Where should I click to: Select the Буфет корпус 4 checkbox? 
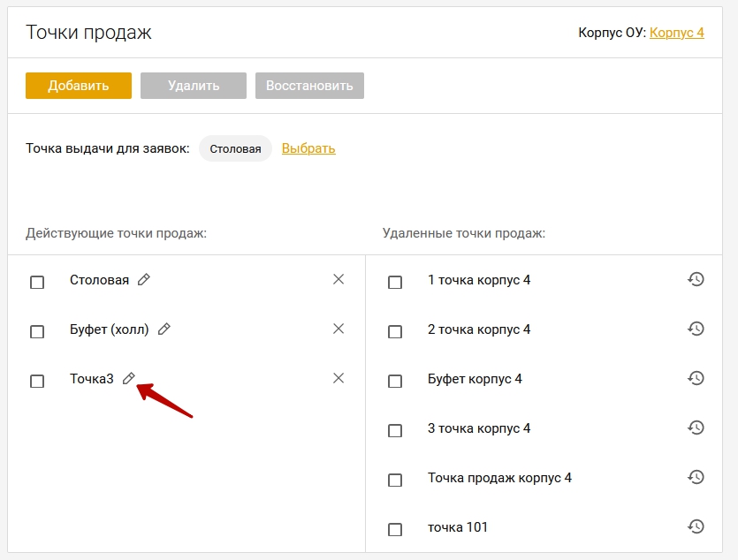pos(395,381)
